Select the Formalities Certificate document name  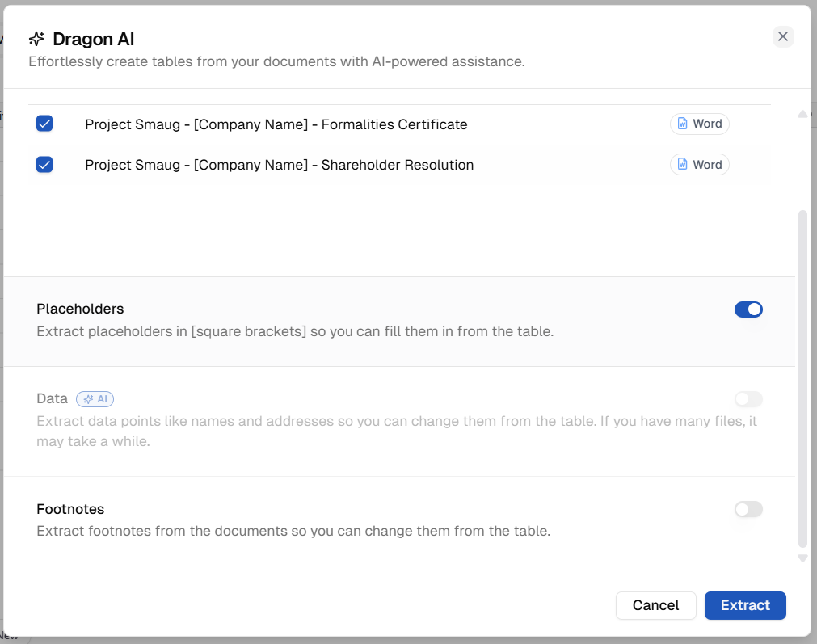point(276,124)
